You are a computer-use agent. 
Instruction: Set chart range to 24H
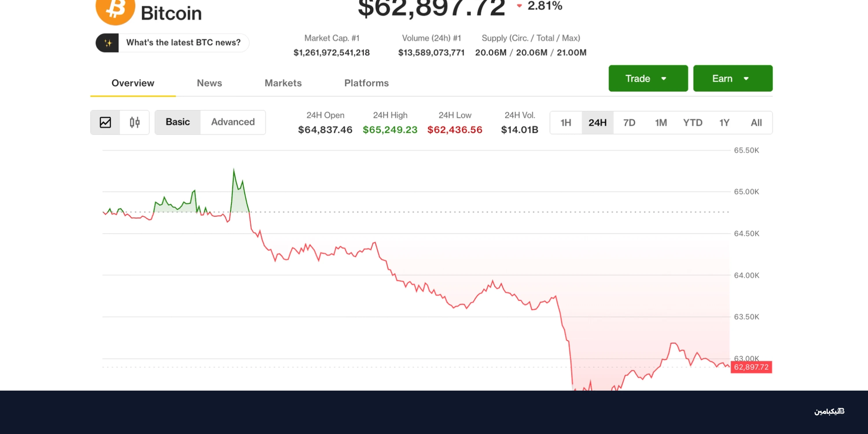(x=597, y=123)
